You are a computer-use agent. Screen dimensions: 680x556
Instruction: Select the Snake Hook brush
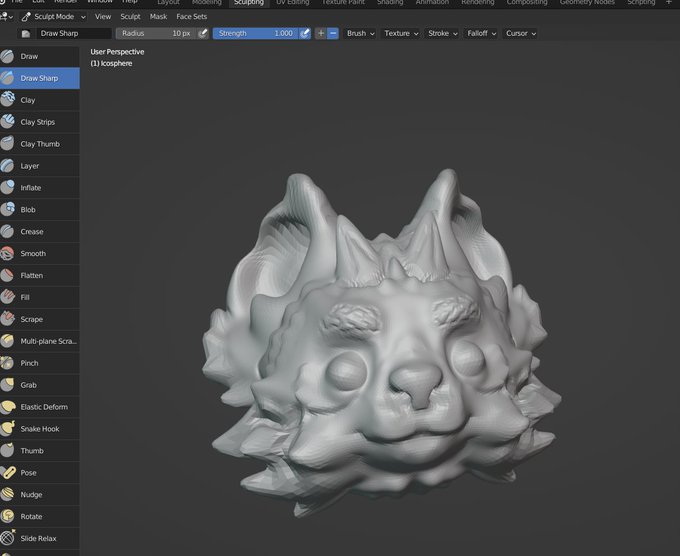pyautogui.click(x=39, y=428)
